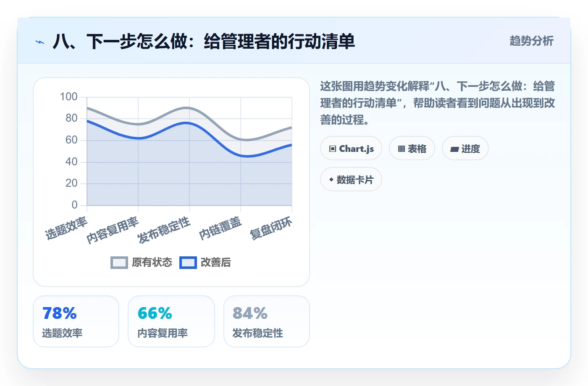Click the diamond icon beside 数据卡片
588x386 pixels.
331,180
